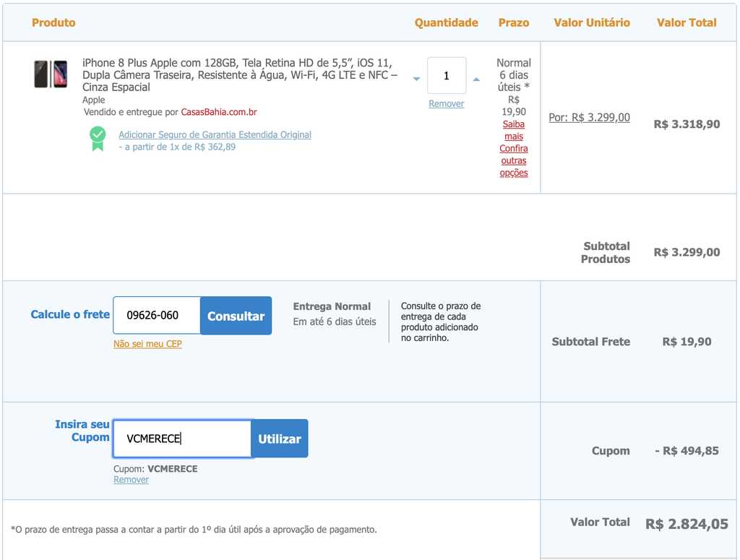The image size is (740, 560).
Task: Click the Subtotal Produtos value R$ 3.299,00
Action: (687, 252)
